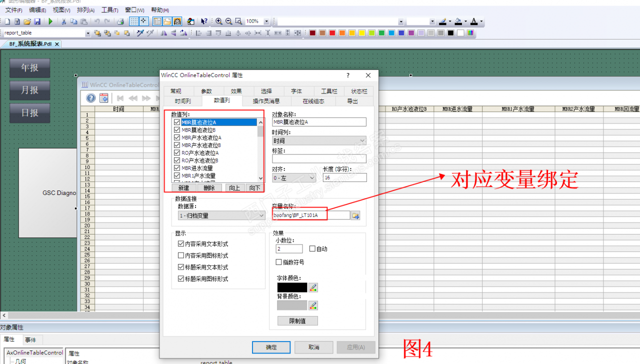The height and width of the screenshot is (364, 640).
Task: Browse for tag with the folder icon
Action: pyautogui.click(x=355, y=215)
